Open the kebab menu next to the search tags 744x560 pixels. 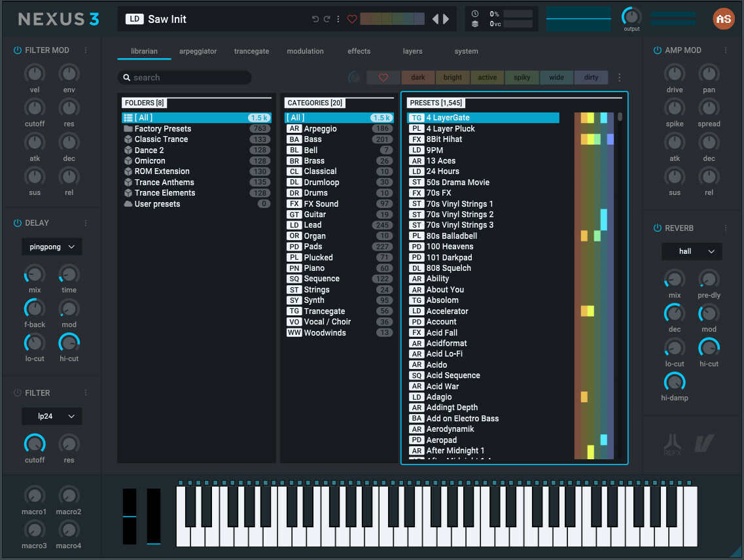click(x=619, y=77)
